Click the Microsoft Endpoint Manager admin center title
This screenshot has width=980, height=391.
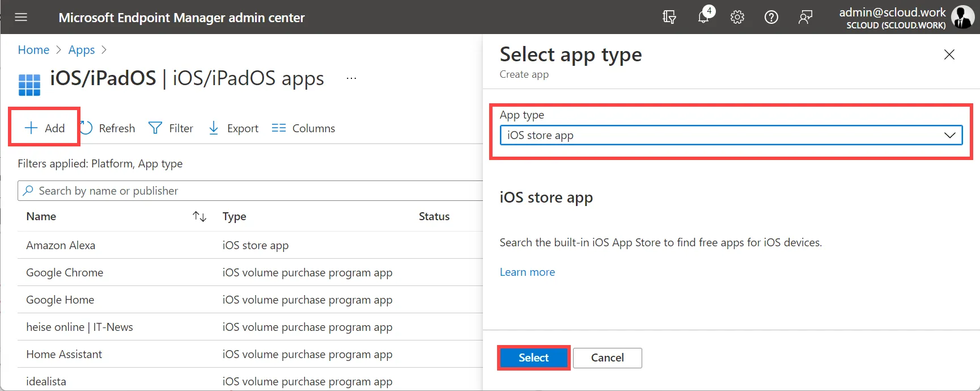click(x=181, y=18)
